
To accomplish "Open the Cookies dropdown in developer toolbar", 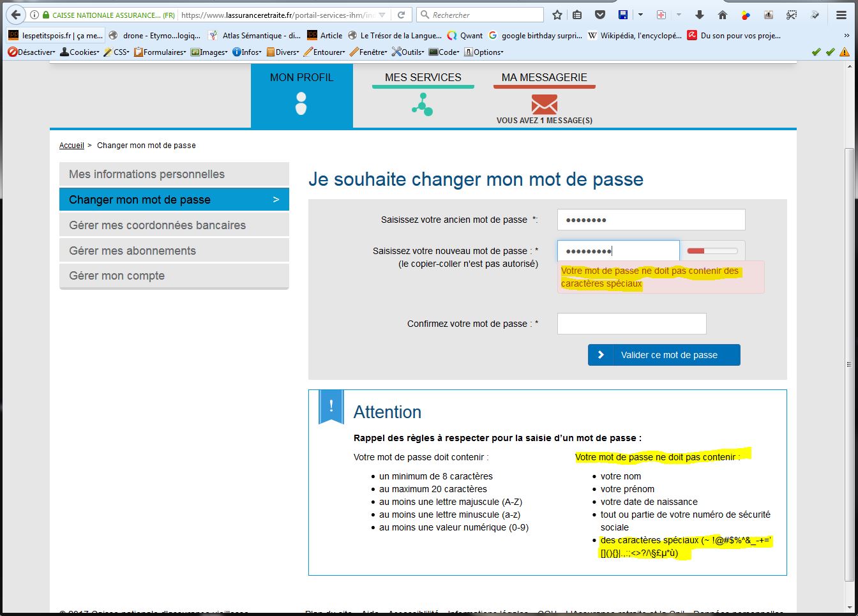I will click(80, 52).
